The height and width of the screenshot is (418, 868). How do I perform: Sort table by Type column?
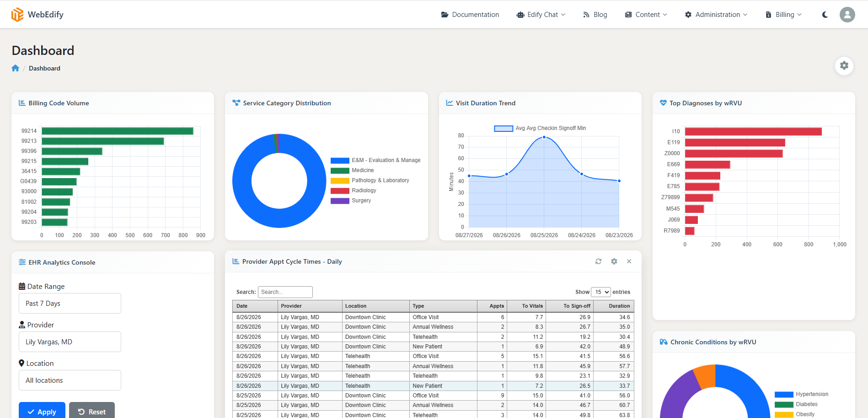443,306
